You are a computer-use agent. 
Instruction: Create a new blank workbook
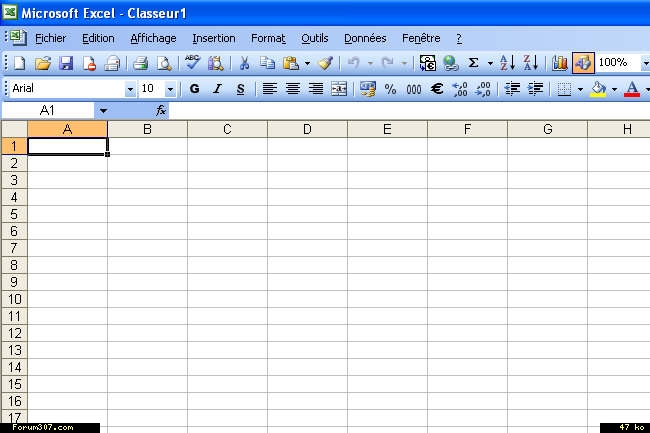tap(19, 63)
